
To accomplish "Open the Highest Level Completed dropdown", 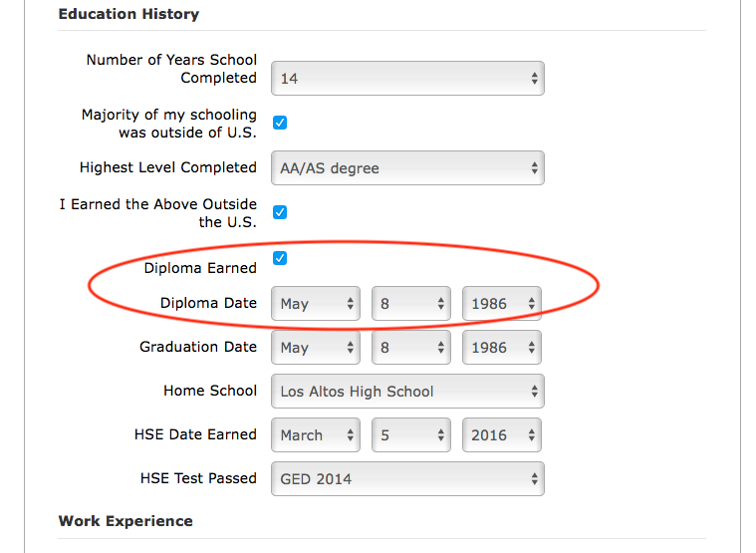I will (407, 168).
